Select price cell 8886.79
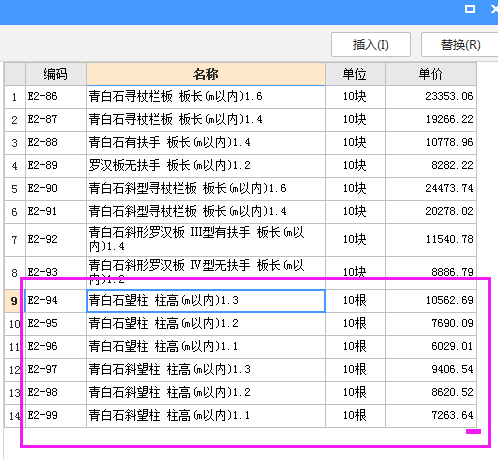 pos(431,273)
